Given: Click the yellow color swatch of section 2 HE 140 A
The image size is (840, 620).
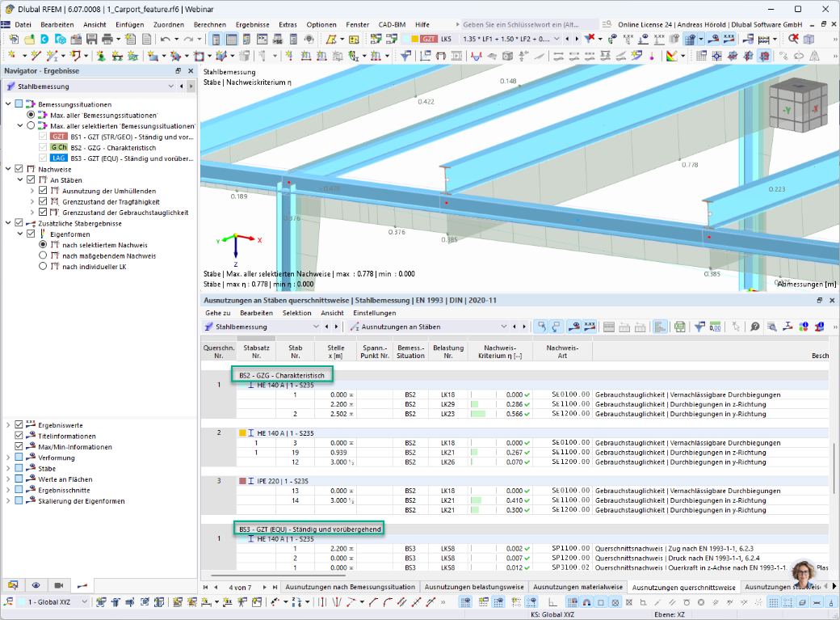Looking at the screenshot, I should tap(242, 432).
